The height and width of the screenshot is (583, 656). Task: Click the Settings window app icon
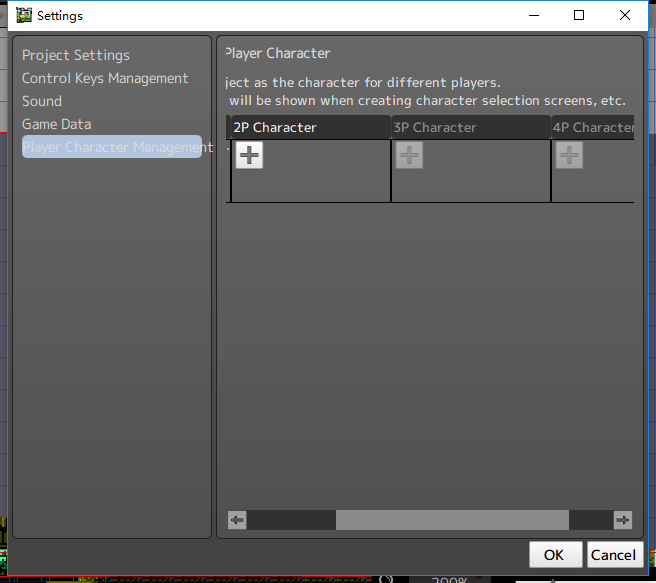[24, 15]
